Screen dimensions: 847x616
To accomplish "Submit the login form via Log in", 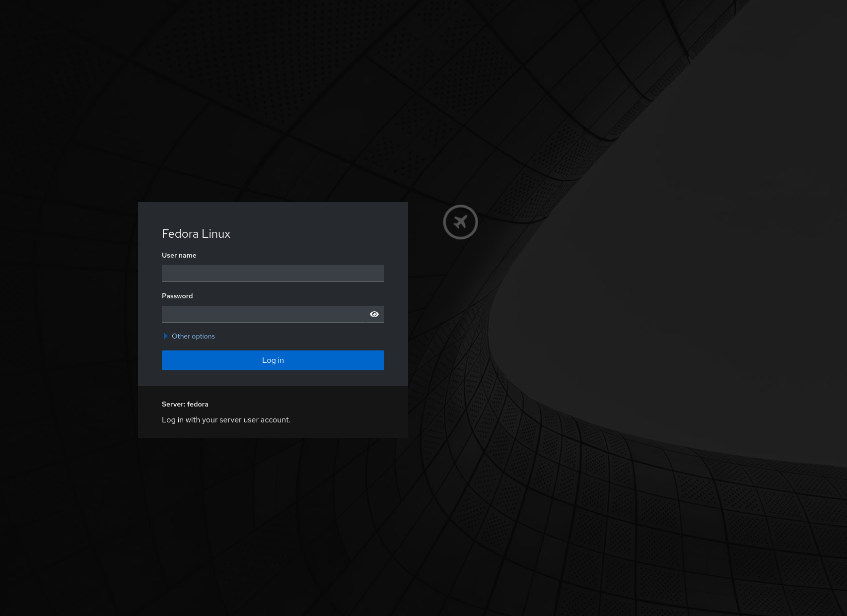I will click(273, 360).
